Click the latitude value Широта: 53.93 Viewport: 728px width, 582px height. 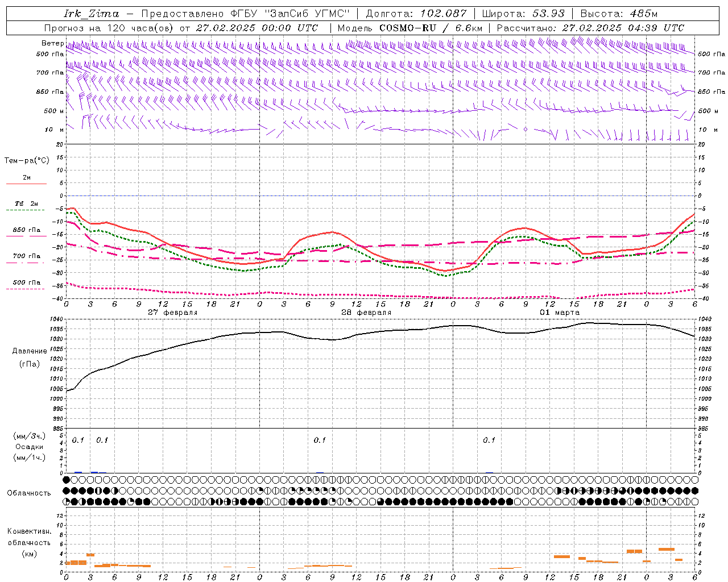tap(523, 14)
